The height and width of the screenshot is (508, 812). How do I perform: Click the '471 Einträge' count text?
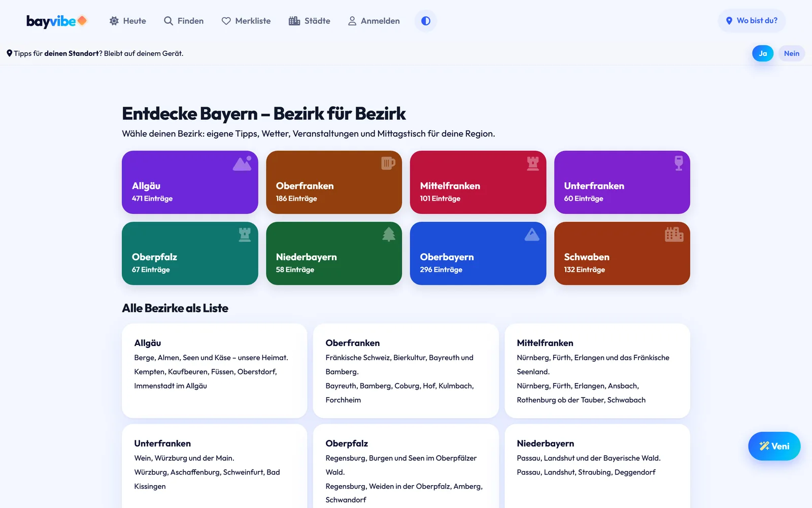coord(152,199)
